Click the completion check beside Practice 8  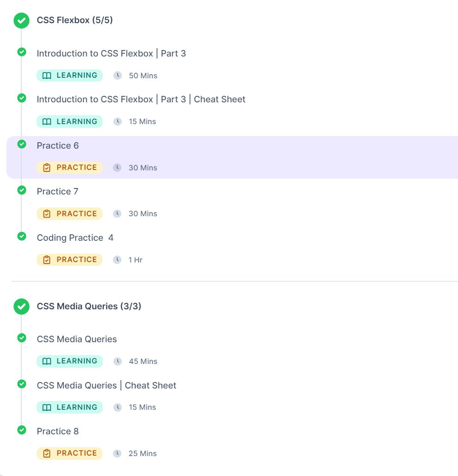[22, 430]
